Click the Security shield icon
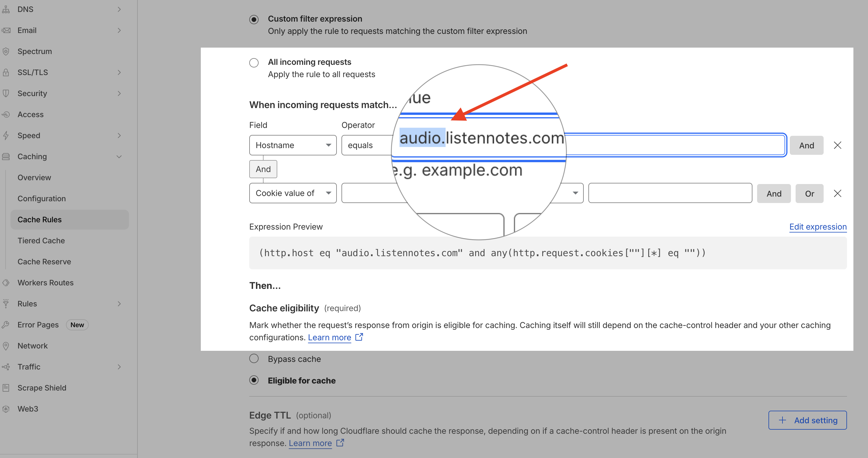 [6, 93]
